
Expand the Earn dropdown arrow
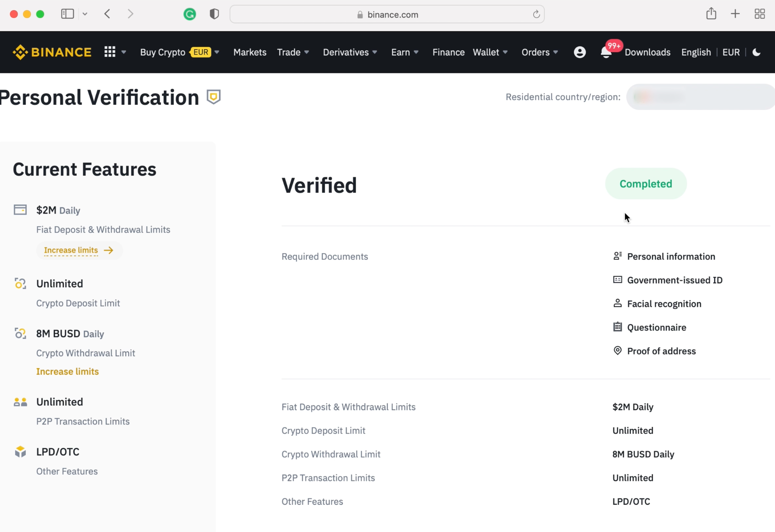pyautogui.click(x=416, y=52)
